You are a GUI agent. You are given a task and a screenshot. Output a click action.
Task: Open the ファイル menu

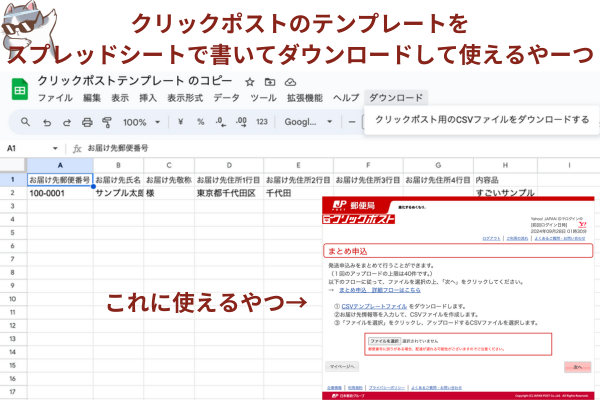(x=55, y=98)
